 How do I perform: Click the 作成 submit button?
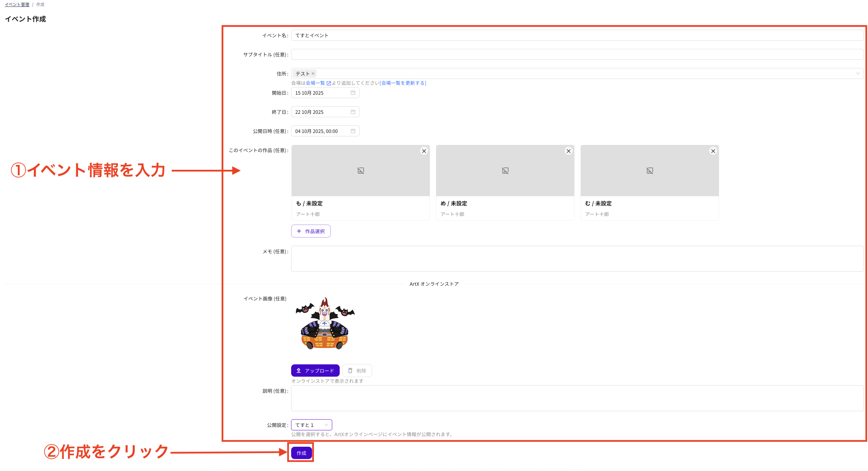301,453
